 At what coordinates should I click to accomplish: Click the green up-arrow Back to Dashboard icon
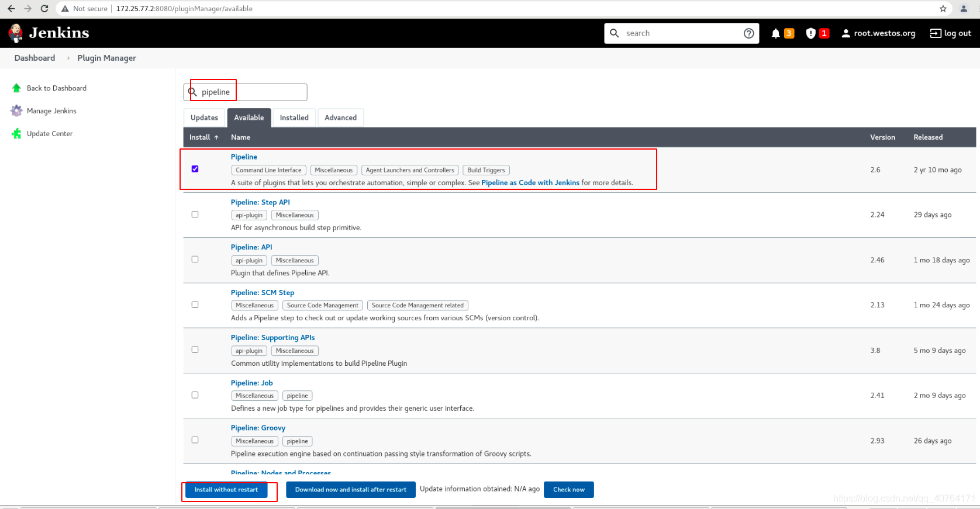point(16,88)
